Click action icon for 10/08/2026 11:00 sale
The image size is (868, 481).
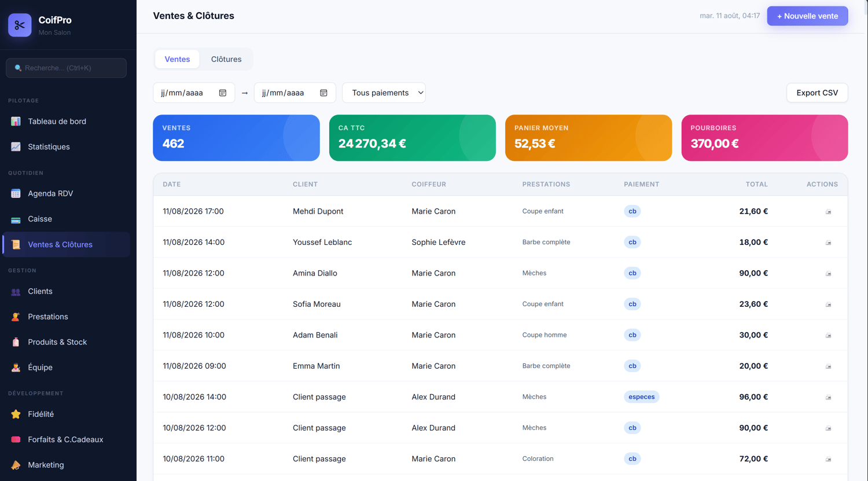(829, 460)
